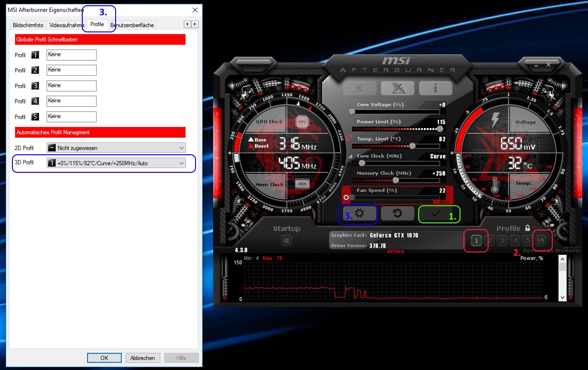This screenshot has width=588, height=370.
Task: Click the Power Limit 115 value
Action: coord(441,122)
